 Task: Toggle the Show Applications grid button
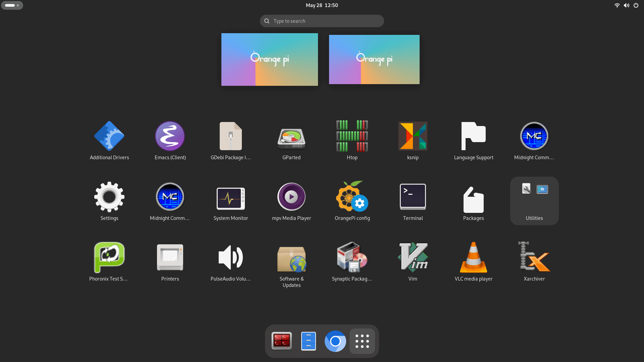tap(362, 341)
